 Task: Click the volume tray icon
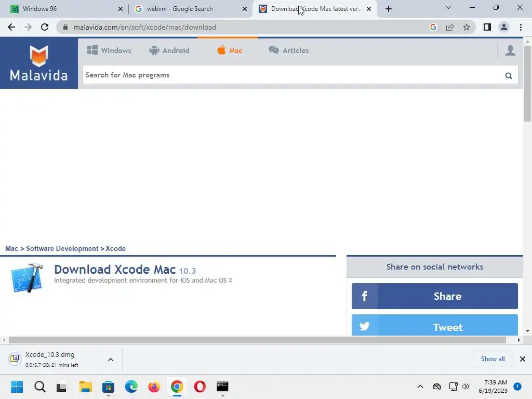point(465,387)
